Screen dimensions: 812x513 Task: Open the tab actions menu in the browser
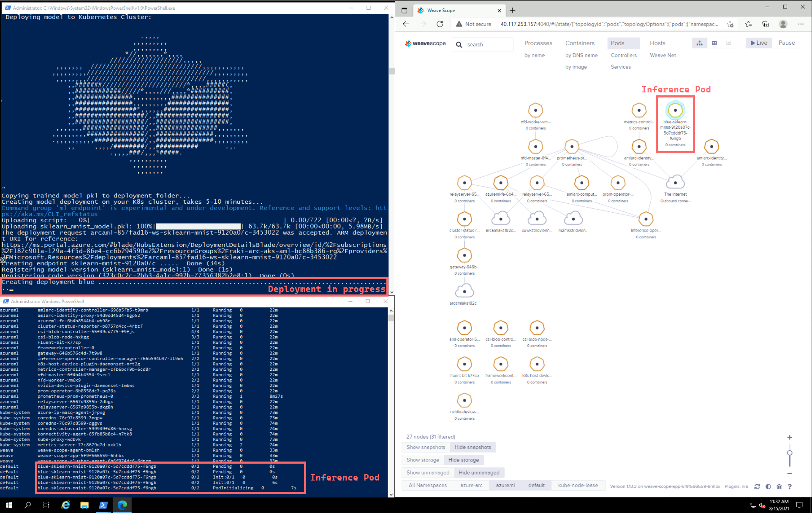(x=404, y=11)
